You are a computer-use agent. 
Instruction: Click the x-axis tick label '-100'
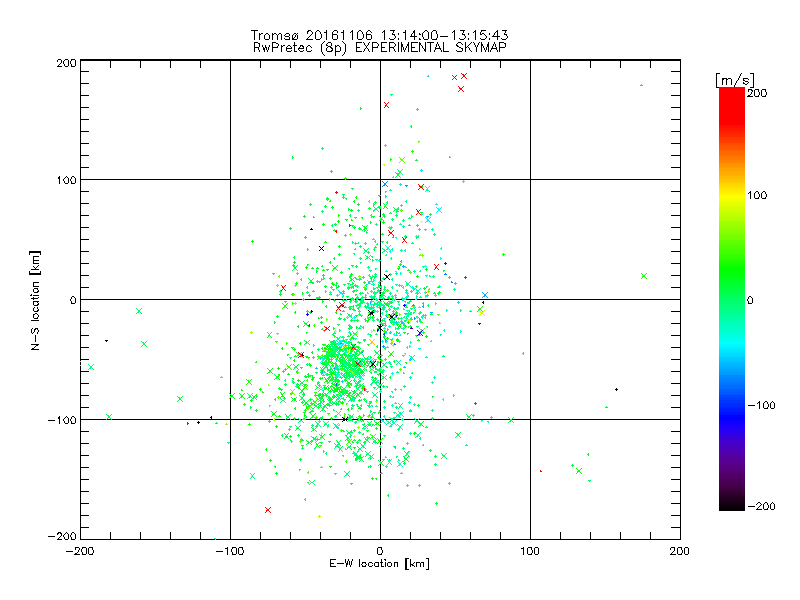coord(230,551)
